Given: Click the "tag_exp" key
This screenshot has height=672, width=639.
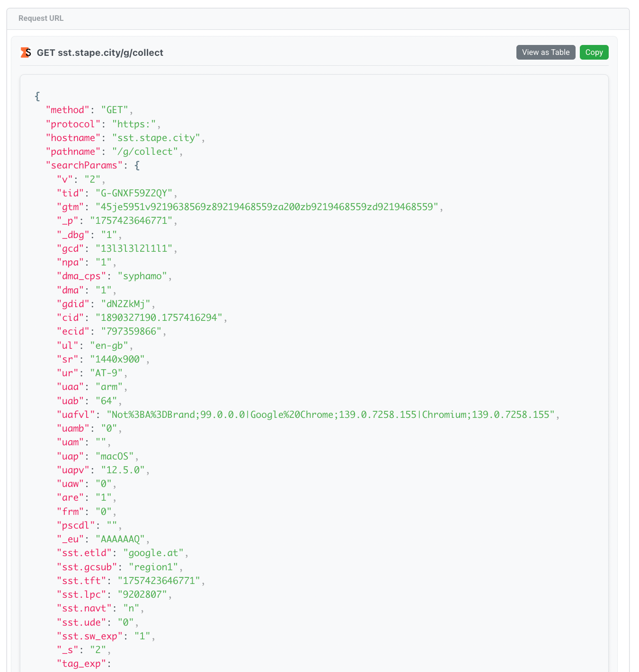Looking at the screenshot, I should tap(81, 663).
